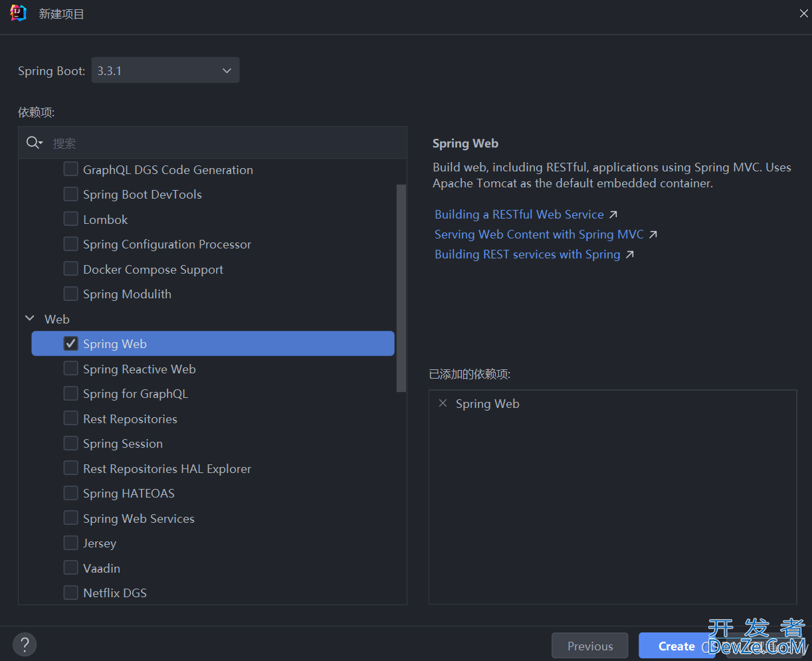
Task: Click the dependency list scrollbar
Action: click(401, 288)
